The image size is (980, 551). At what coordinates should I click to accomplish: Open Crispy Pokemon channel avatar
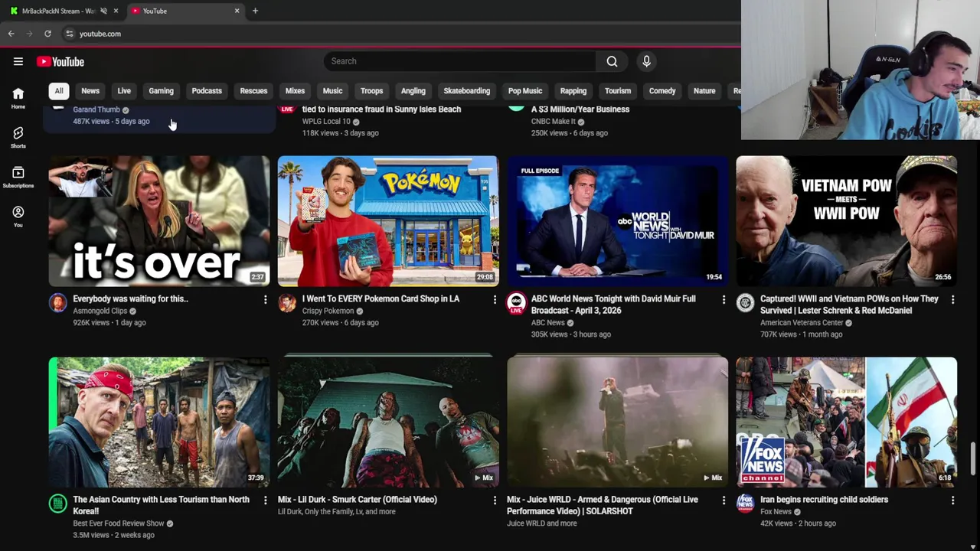point(287,303)
